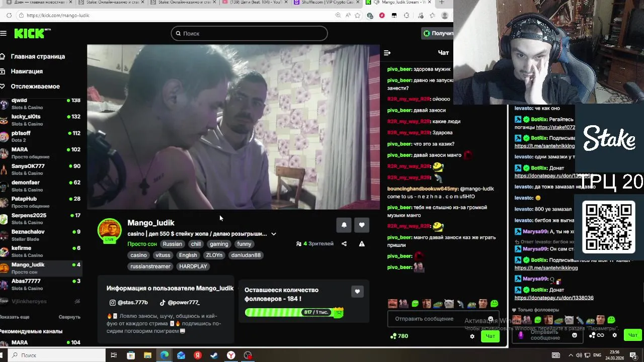The width and height of the screenshot is (644, 362).
Task: Open emoji picker in right overlay chat
Action: coord(575,335)
